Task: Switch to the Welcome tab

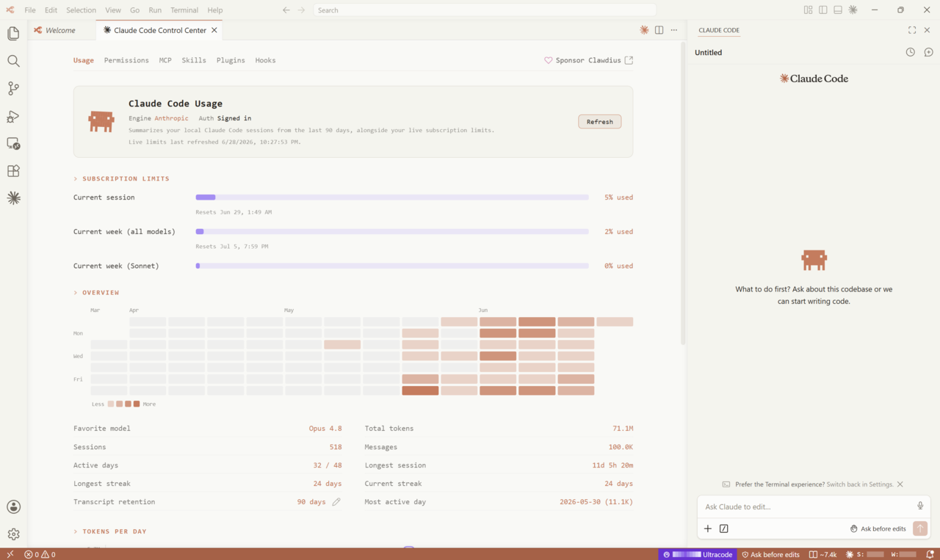Action: (x=61, y=30)
